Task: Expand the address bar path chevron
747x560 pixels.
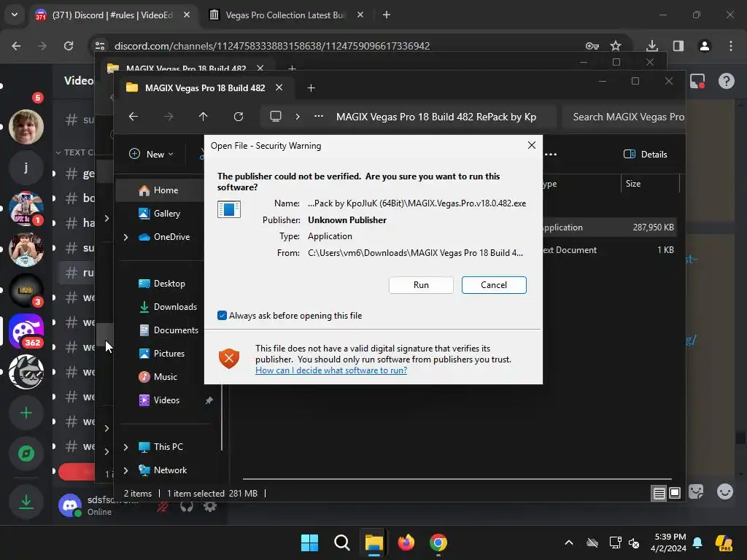Action: tap(298, 117)
